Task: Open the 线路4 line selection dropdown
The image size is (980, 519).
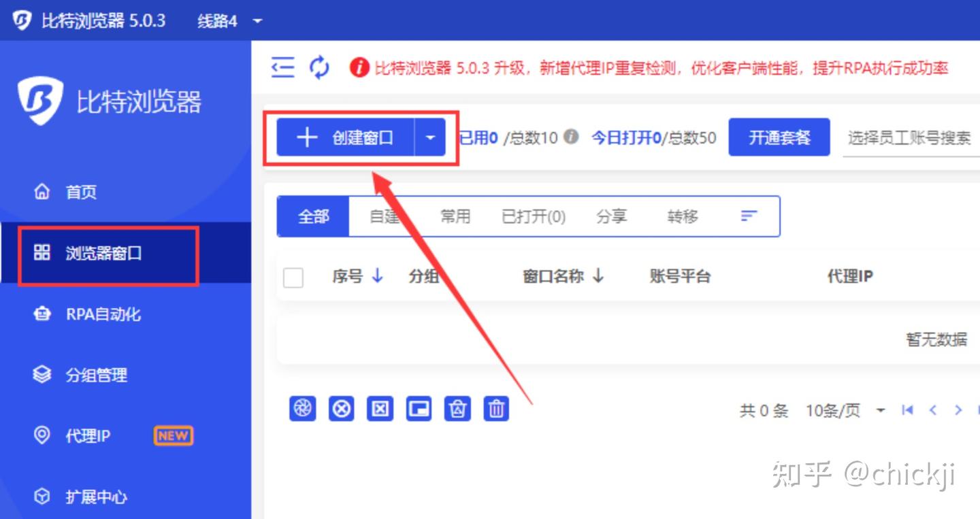Action: click(225, 20)
